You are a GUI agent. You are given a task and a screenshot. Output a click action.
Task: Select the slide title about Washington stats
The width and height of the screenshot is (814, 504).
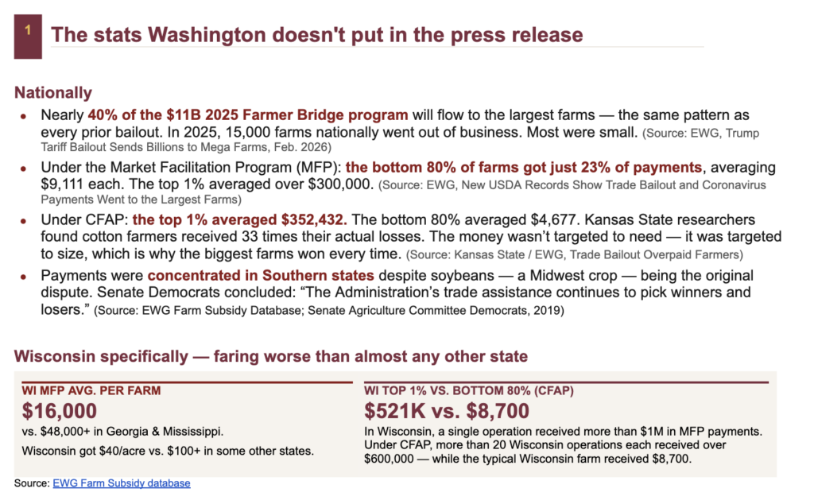click(316, 35)
